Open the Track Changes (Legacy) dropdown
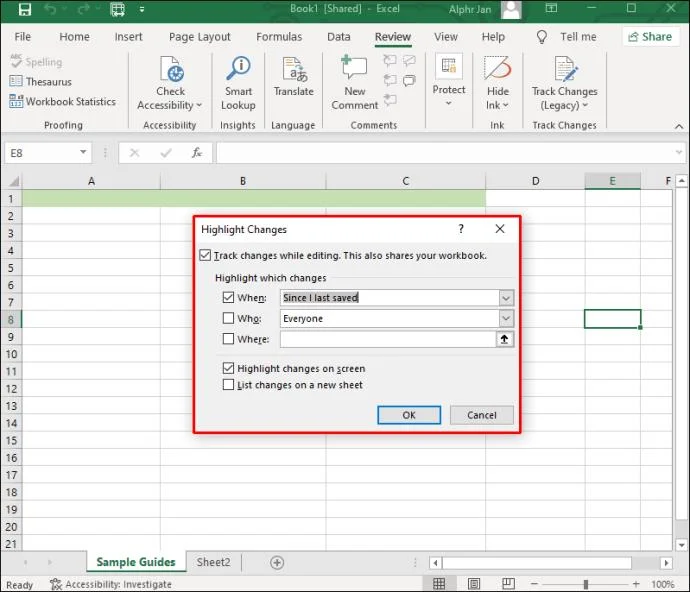The image size is (690, 592). 565,83
